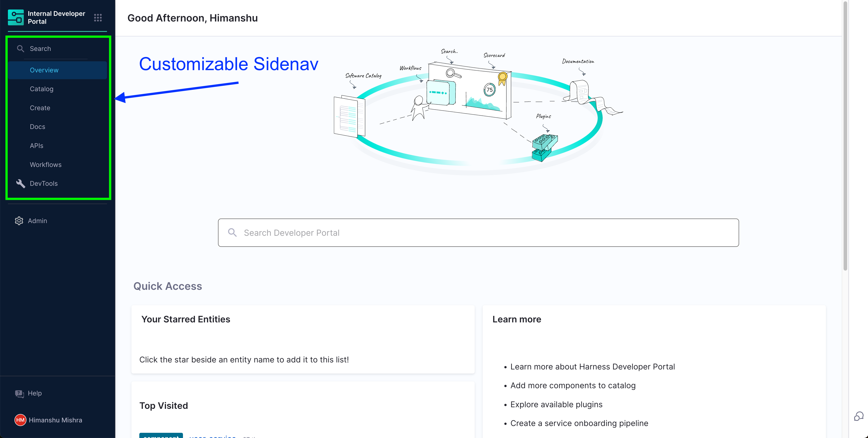This screenshot has width=868, height=438.
Task: Click the magnifier inside portal search box
Action: pyautogui.click(x=232, y=232)
